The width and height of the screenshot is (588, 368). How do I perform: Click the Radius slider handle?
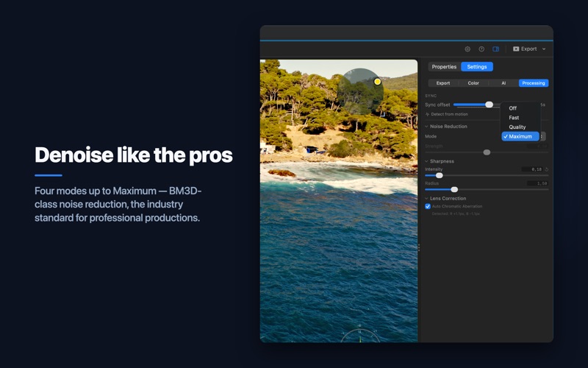pos(454,189)
